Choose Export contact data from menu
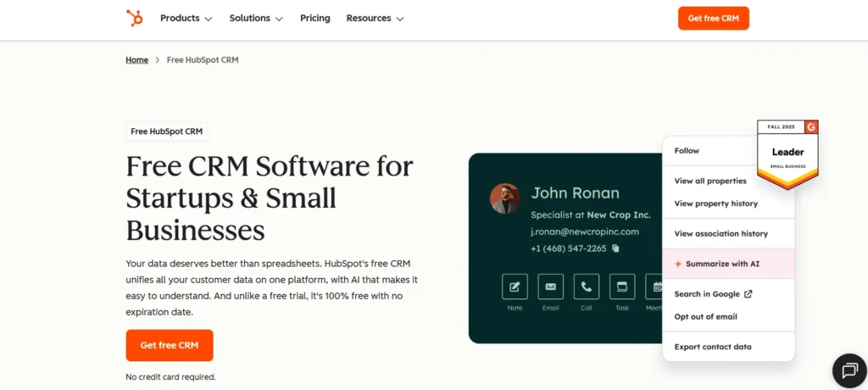The image size is (868, 390). [712, 347]
